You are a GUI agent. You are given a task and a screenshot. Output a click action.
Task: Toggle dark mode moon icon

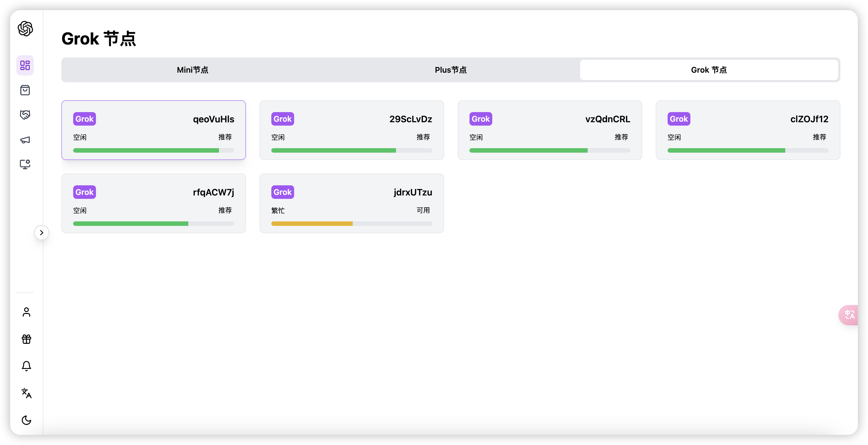(x=26, y=420)
